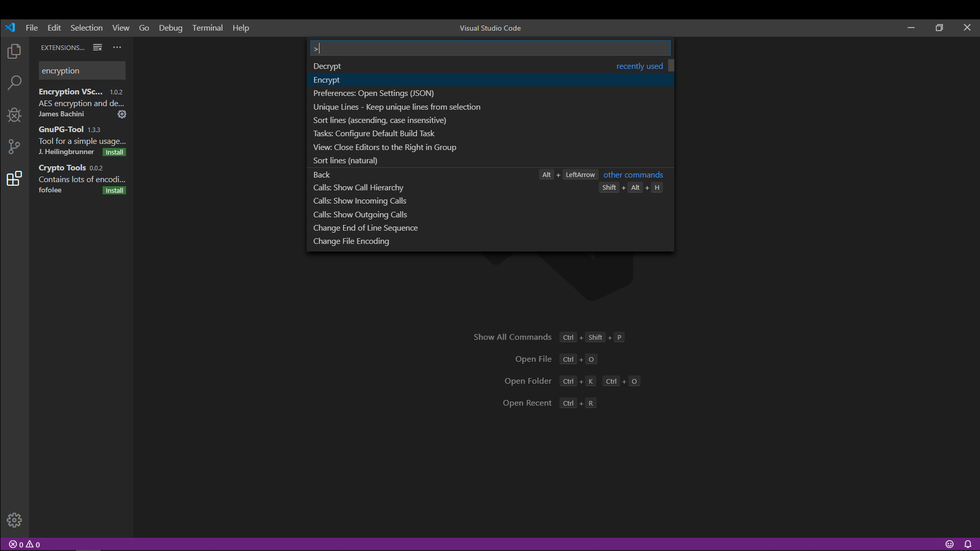Click the Extensions Marketplace icon in sidebar
980x551 pixels.
pyautogui.click(x=14, y=178)
